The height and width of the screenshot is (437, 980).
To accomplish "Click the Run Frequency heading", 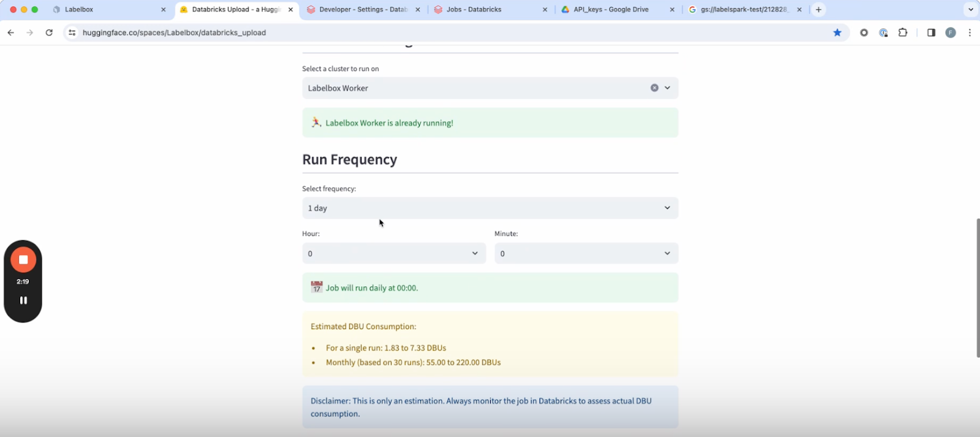I will coord(350,159).
